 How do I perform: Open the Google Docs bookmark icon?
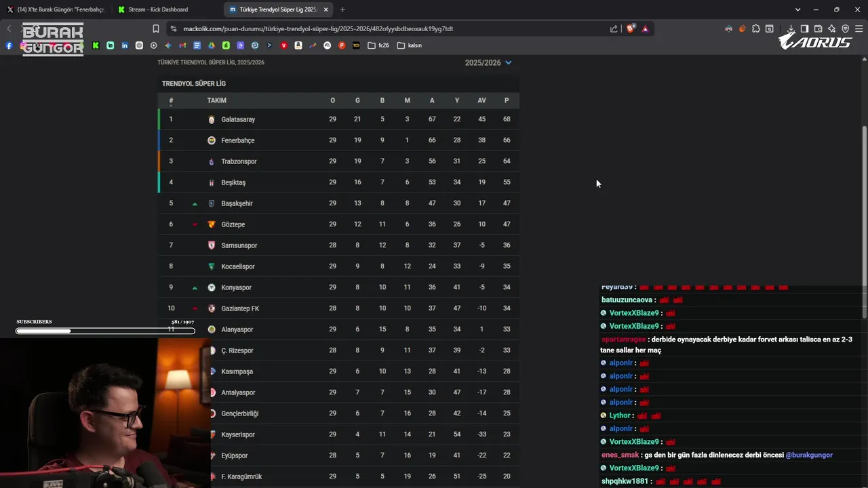[x=197, y=45]
